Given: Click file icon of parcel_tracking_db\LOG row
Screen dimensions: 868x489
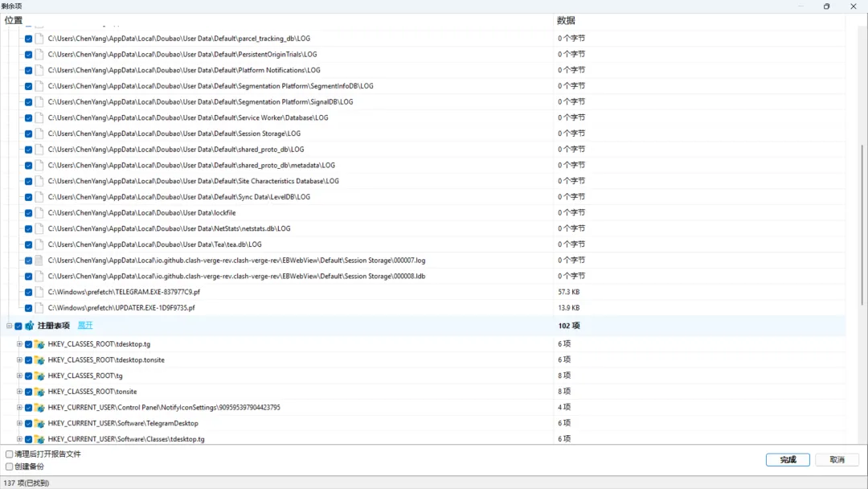Looking at the screenshot, I should (39, 39).
